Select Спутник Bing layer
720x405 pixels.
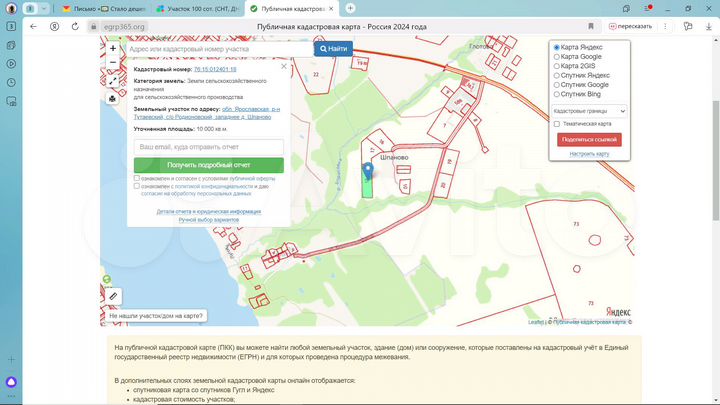coord(557,94)
